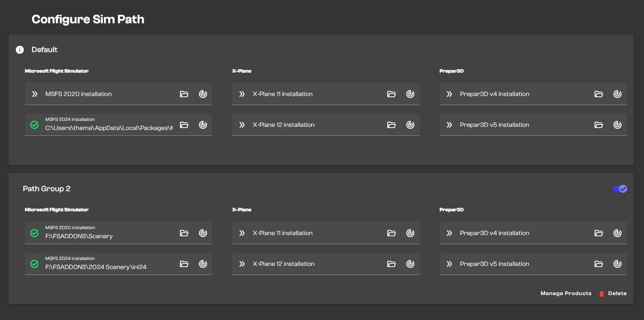Click green checkmark beside F:\FSADDONS\Scenery
The height and width of the screenshot is (320, 644).
pyautogui.click(x=35, y=233)
